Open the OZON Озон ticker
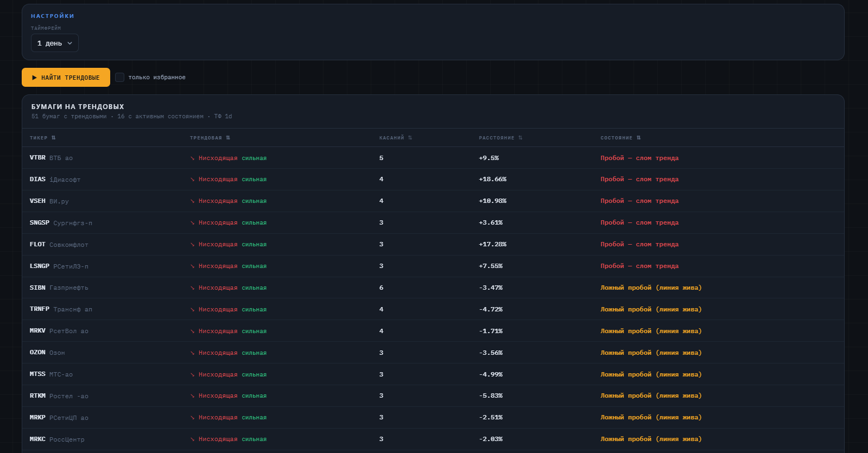Image resolution: width=868 pixels, height=453 pixels. click(x=47, y=353)
